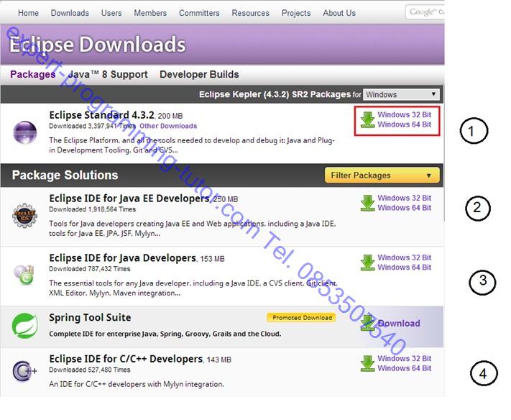Screen dimensions: 511x420
Task: Click 'Downloaded 787,432 Times' text
Action: (x=90, y=269)
